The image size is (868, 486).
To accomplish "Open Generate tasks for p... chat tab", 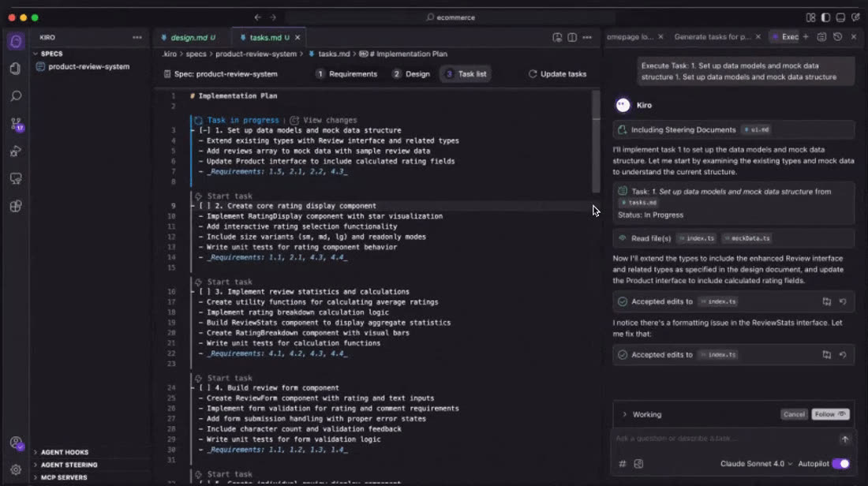I will (x=713, y=37).
